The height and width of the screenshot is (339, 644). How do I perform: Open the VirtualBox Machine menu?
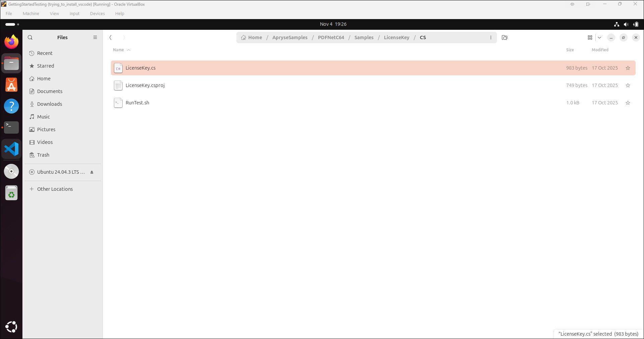pos(31,14)
